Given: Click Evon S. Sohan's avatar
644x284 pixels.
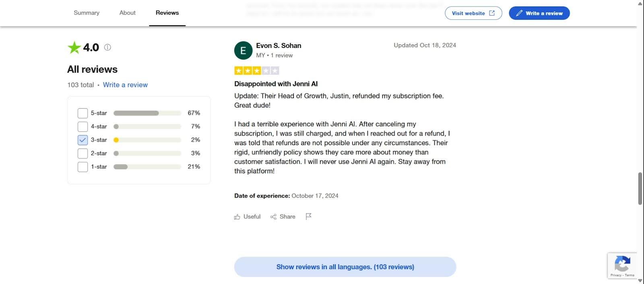Looking at the screenshot, I should [243, 50].
